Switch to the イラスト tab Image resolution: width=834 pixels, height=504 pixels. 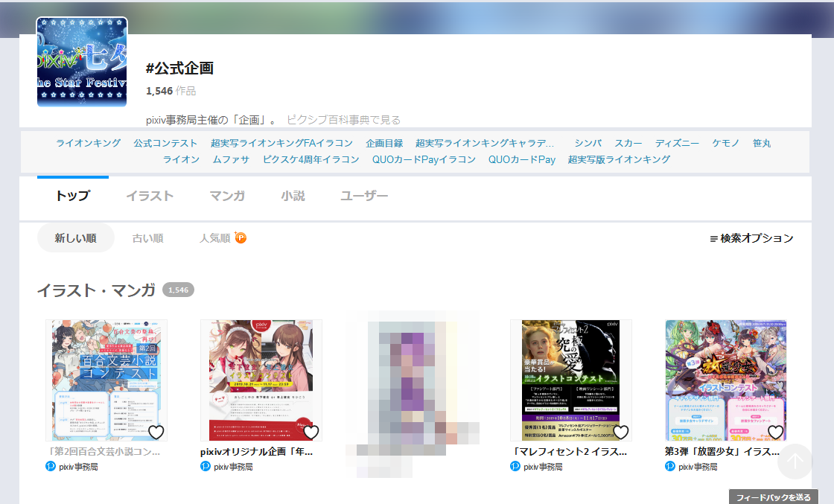(150, 196)
